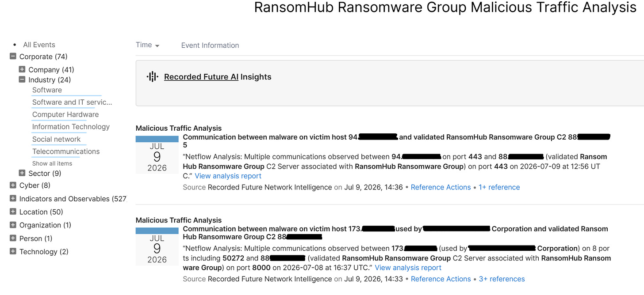Open the 1+ reference link
The height and width of the screenshot is (295, 644).
[x=499, y=187]
